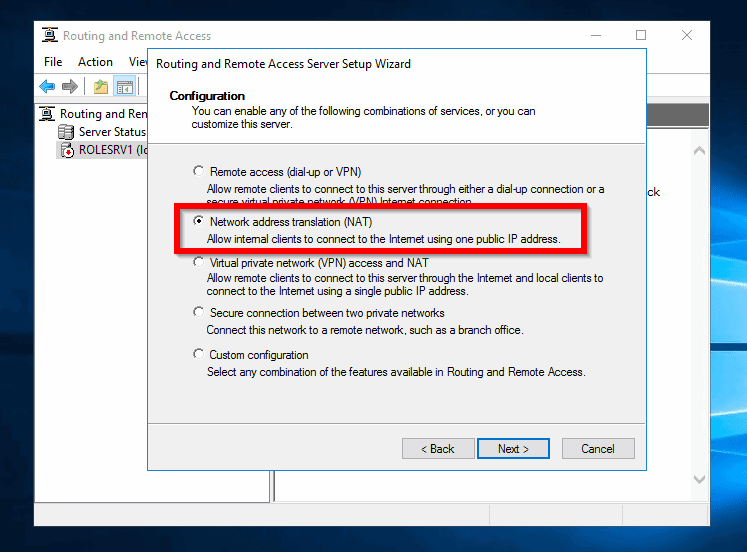The image size is (747, 552).
Task: Select Server Status tree item
Action: coord(112,132)
